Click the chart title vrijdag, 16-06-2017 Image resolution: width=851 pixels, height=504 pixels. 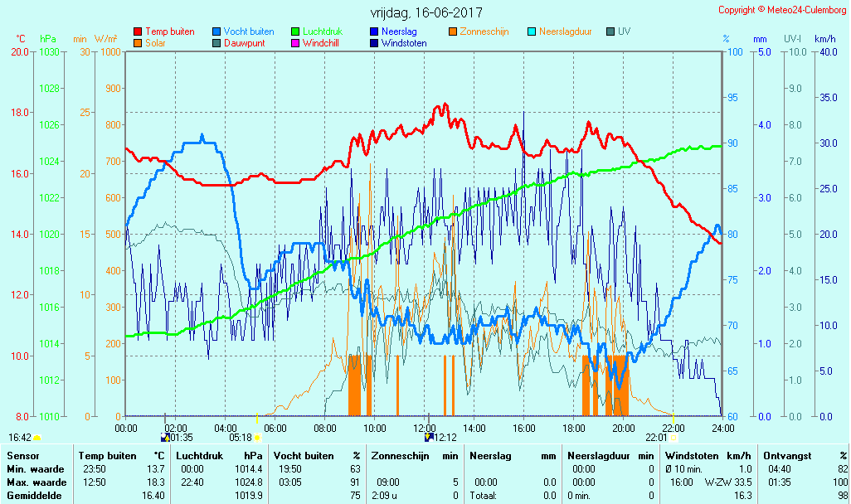[425, 12]
